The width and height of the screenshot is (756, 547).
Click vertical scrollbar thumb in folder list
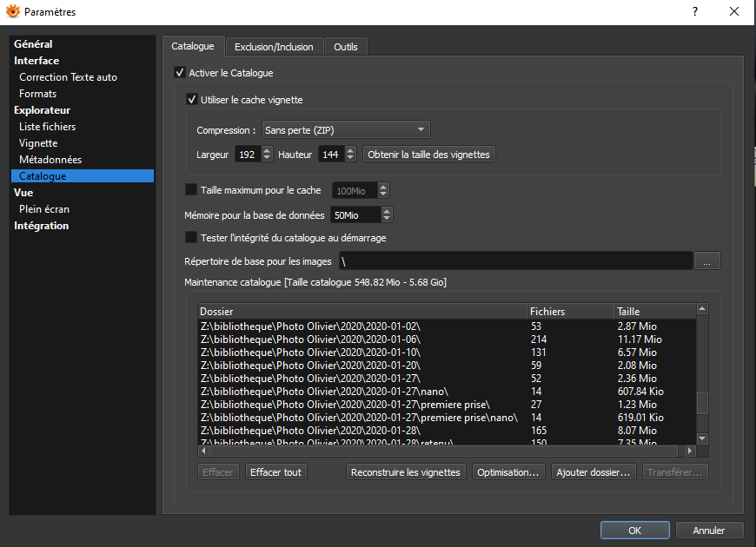tap(702, 402)
